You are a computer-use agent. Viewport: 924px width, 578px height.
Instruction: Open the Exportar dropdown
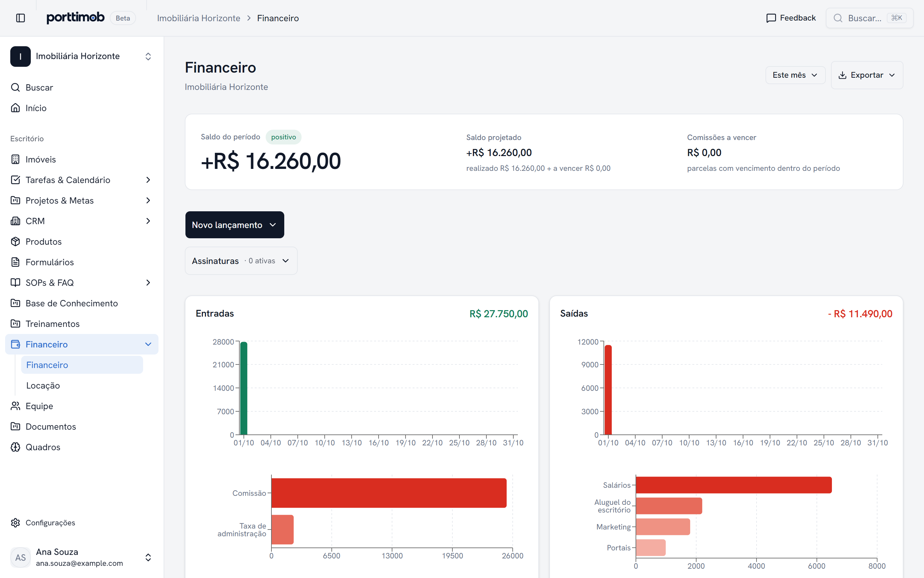point(867,75)
